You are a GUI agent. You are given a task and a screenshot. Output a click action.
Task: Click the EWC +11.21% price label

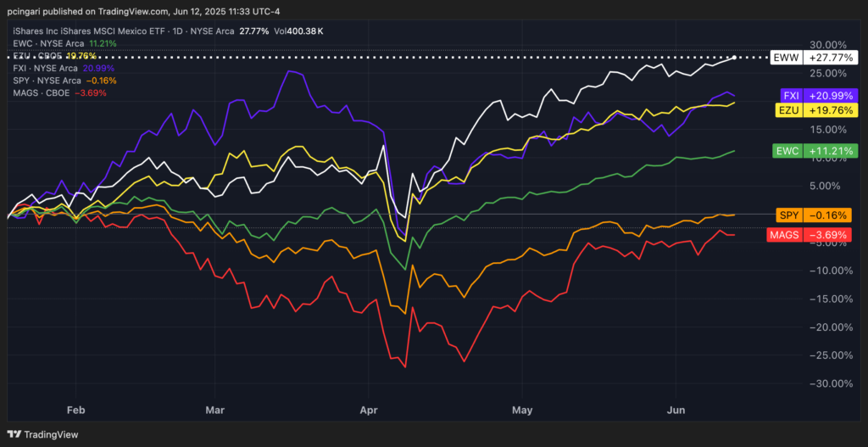click(815, 150)
